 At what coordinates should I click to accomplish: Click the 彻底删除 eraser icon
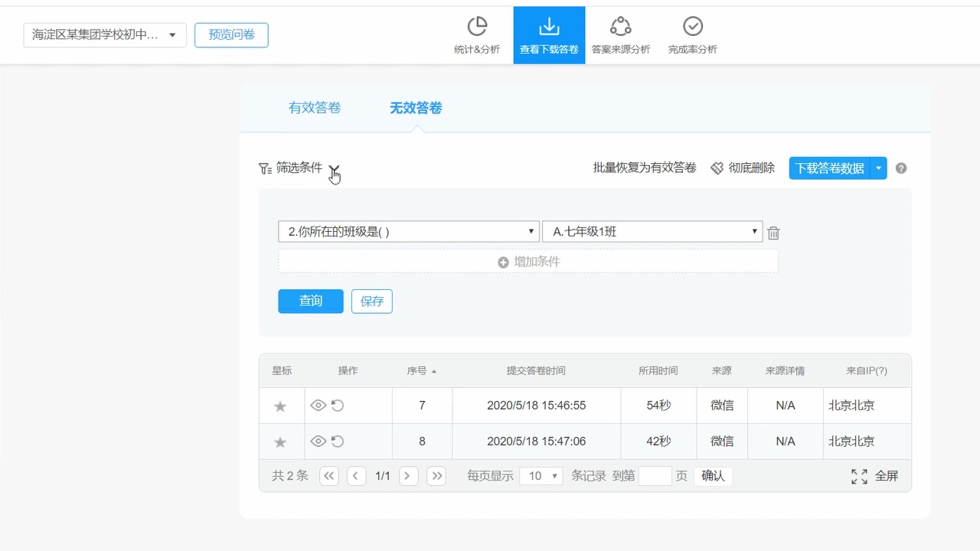click(x=717, y=168)
